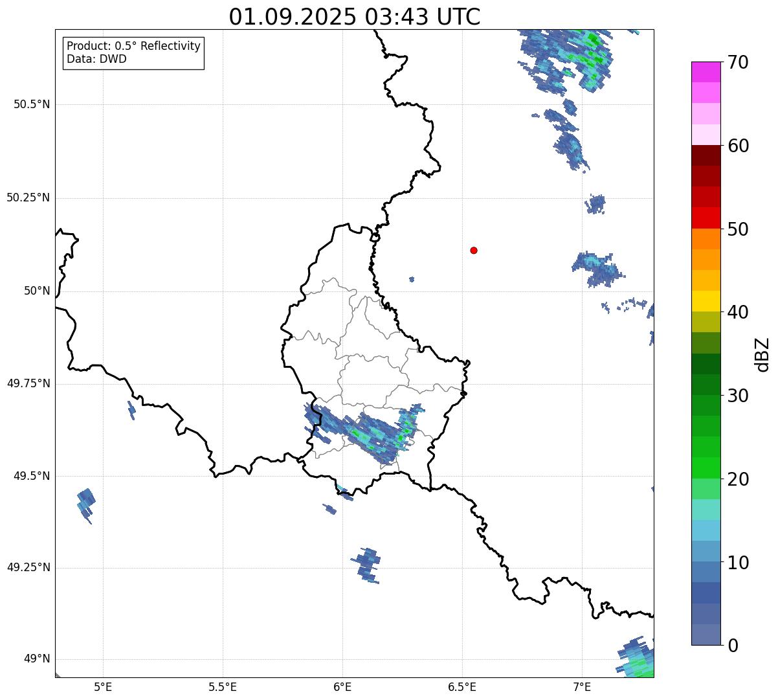Click the 50°N latitude label

tap(37, 291)
